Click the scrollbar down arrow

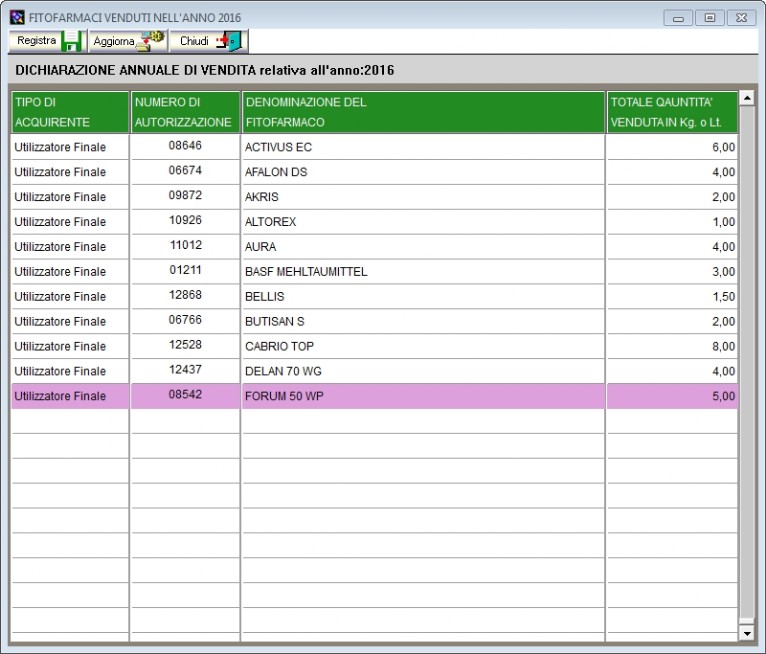746,633
